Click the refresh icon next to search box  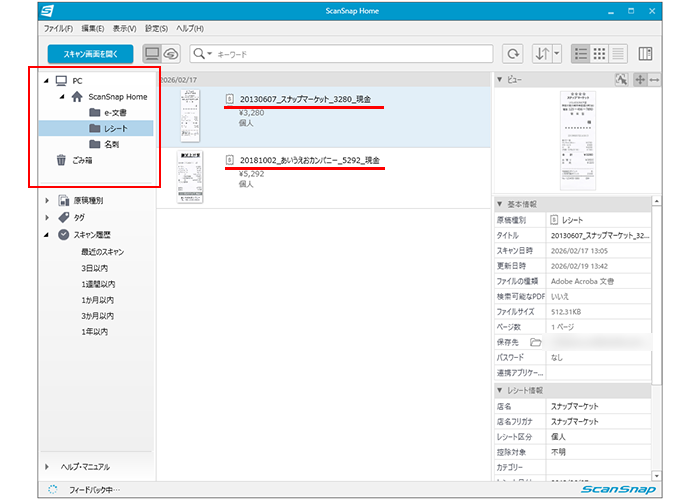coord(513,53)
